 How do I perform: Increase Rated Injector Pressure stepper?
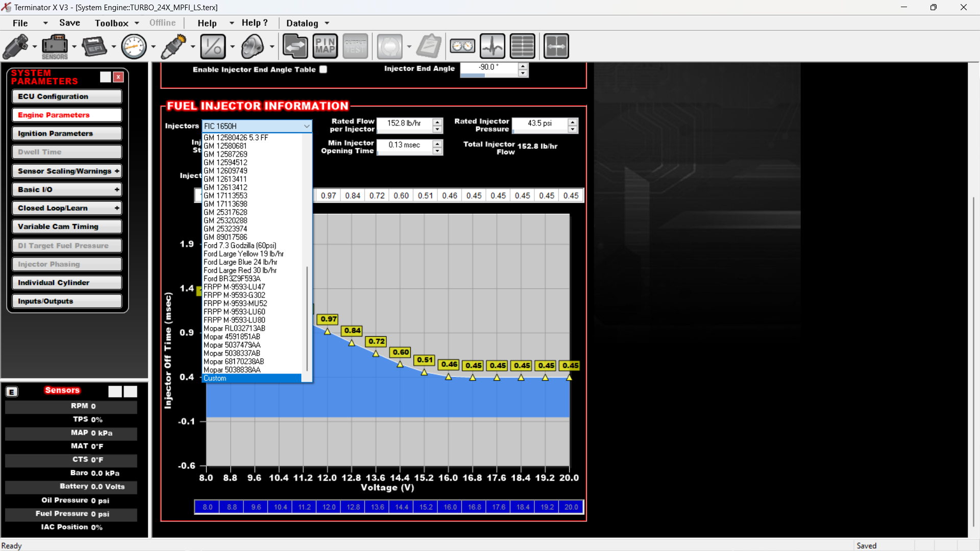(573, 121)
